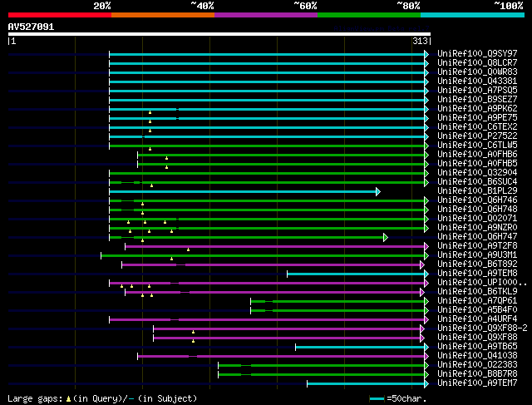This screenshot has height=405, width=532.
Task: Click the 50char scale bar legend
Action: (377, 398)
